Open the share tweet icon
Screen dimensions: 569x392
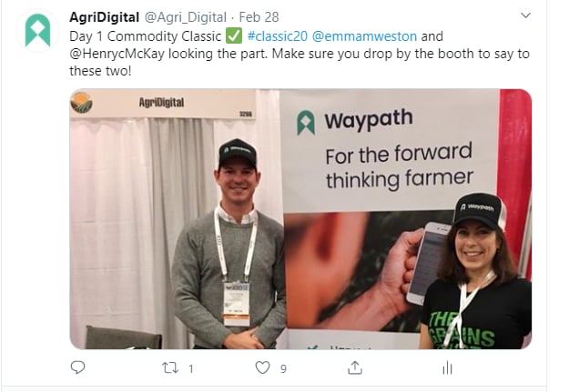coord(355,367)
